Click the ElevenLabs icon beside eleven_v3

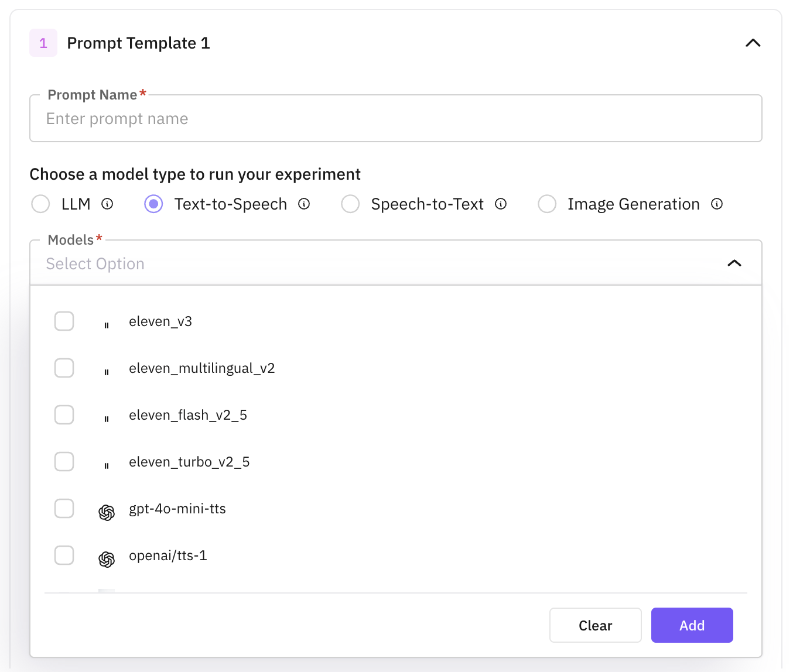107,325
